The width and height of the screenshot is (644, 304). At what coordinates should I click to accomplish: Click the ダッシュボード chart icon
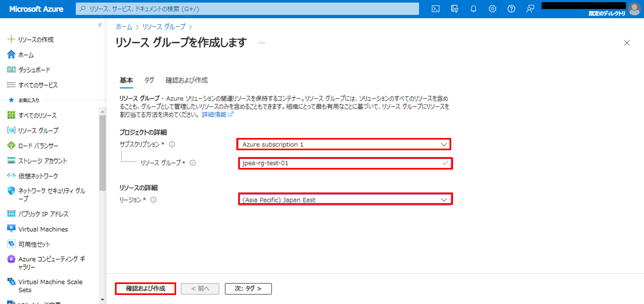point(11,70)
